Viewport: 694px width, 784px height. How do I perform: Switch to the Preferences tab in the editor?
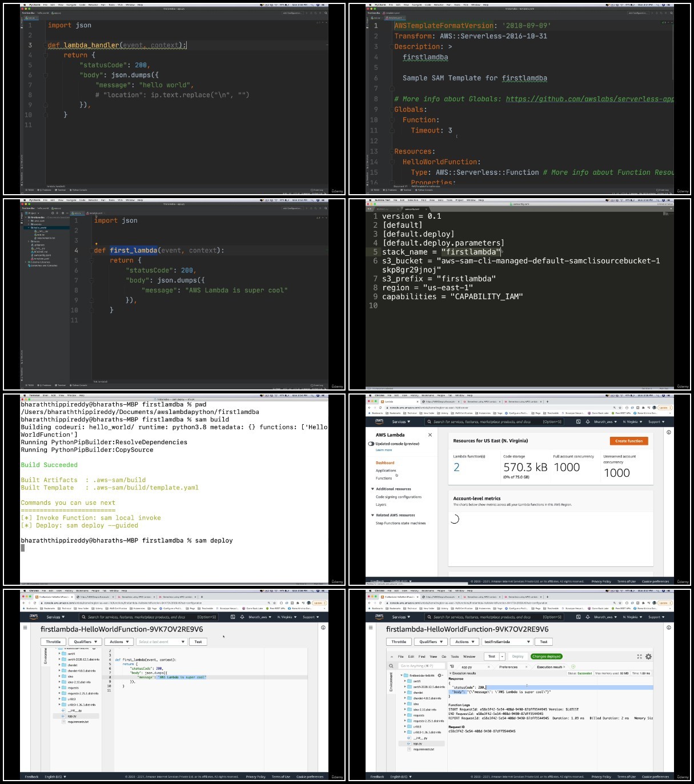pos(508,667)
